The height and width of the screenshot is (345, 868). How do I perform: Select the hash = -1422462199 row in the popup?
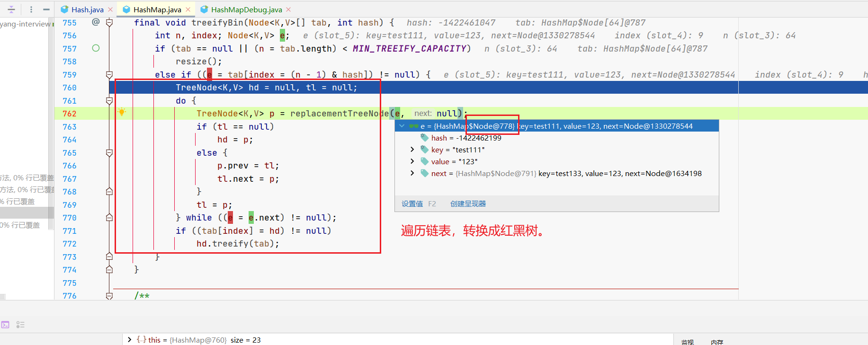[557, 138]
